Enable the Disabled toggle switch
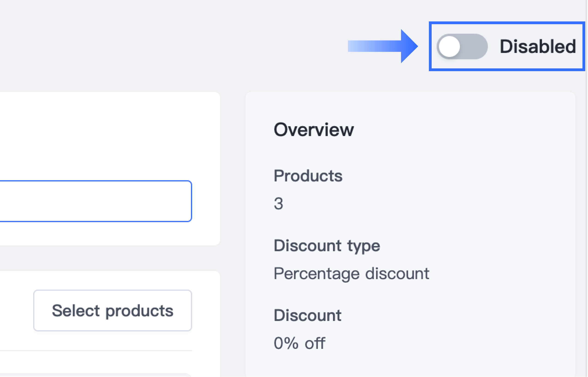This screenshot has height=377, width=588. click(x=462, y=46)
